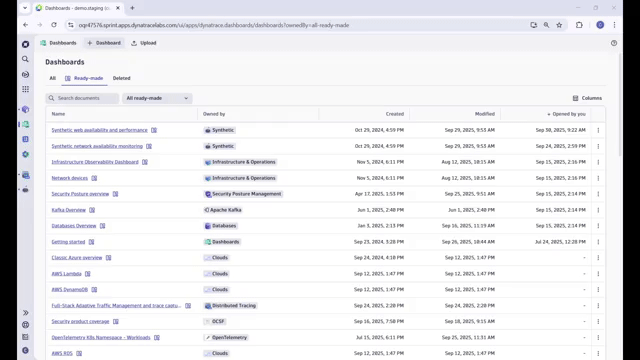The image size is (640, 360).
Task: Open row actions menu for Kafka Overview
Action: pos(598,210)
